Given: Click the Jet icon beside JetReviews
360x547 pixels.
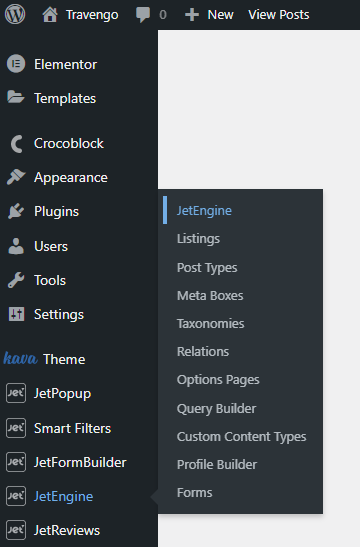Looking at the screenshot, I should [x=16, y=530].
